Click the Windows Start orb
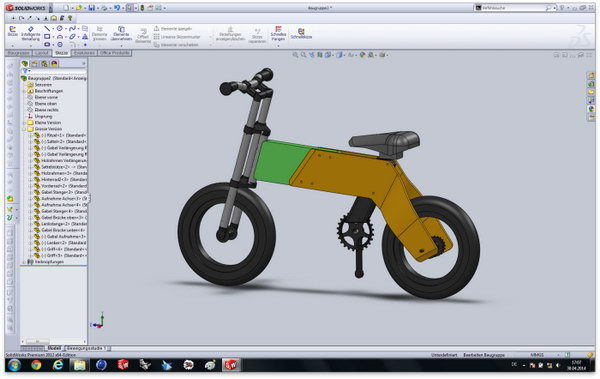 coord(14,365)
